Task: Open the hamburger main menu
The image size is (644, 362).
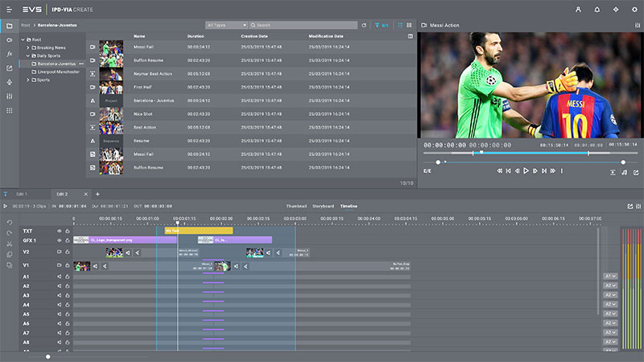Action: tap(9, 9)
